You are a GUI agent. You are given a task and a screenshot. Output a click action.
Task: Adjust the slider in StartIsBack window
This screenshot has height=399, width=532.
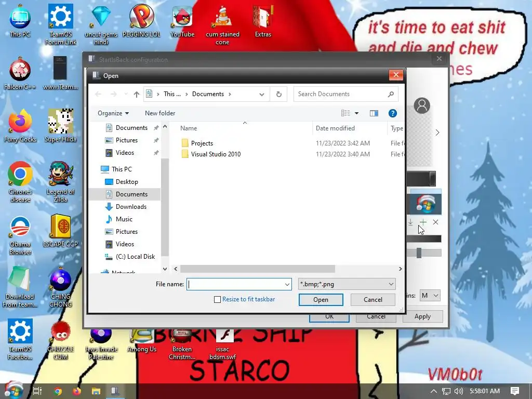(x=419, y=253)
